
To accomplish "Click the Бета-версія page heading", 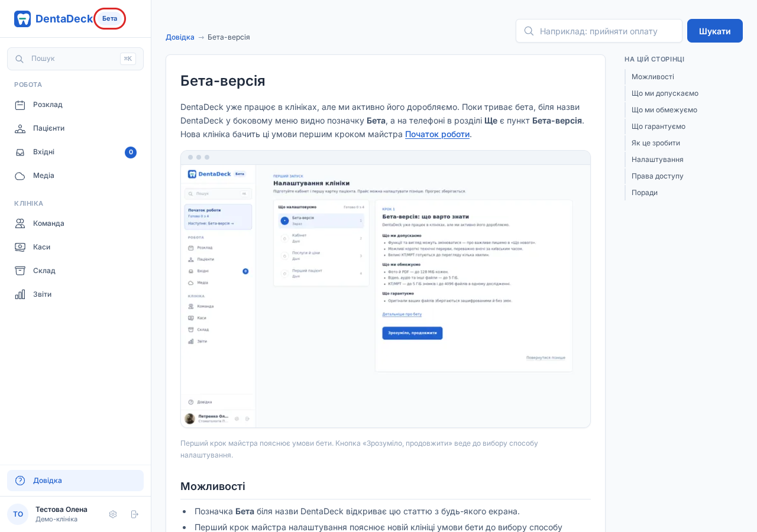I will 223,81.
